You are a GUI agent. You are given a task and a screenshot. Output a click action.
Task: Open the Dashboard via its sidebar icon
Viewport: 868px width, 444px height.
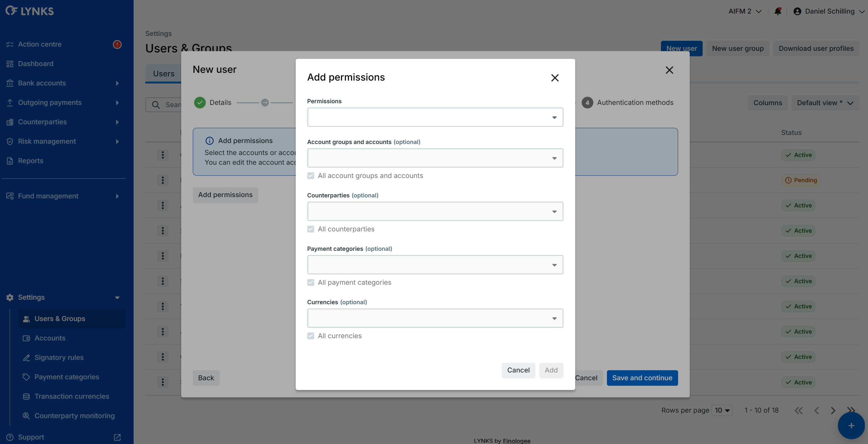coord(10,64)
